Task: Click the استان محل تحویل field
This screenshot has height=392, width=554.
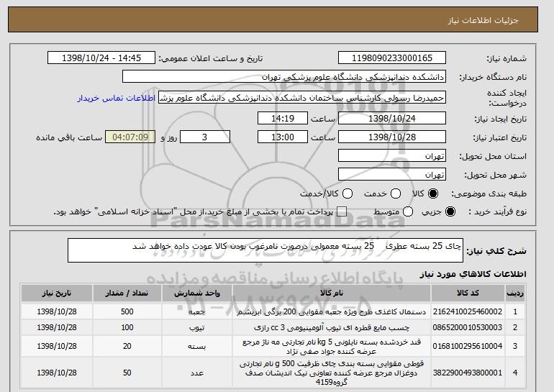Action: 392,156
